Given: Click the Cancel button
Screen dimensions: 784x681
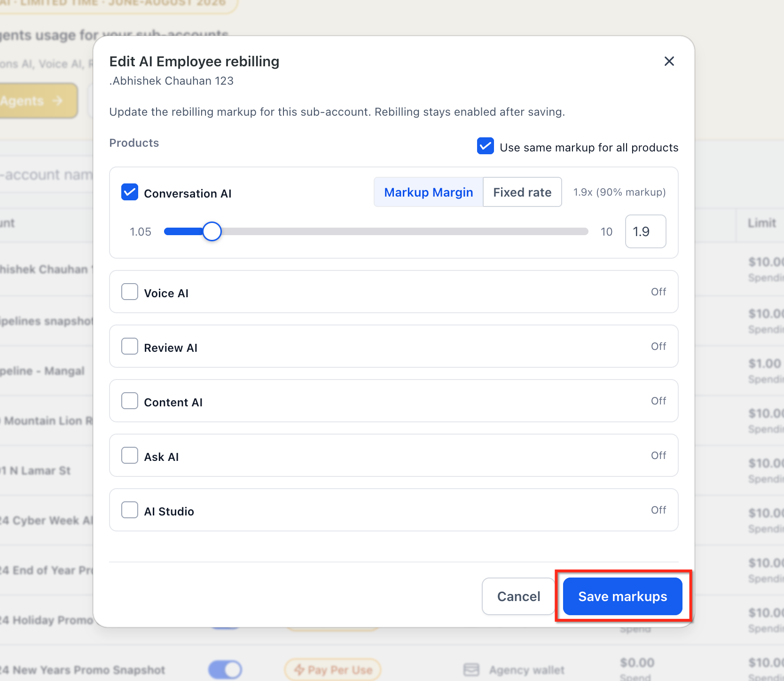Looking at the screenshot, I should 518,596.
